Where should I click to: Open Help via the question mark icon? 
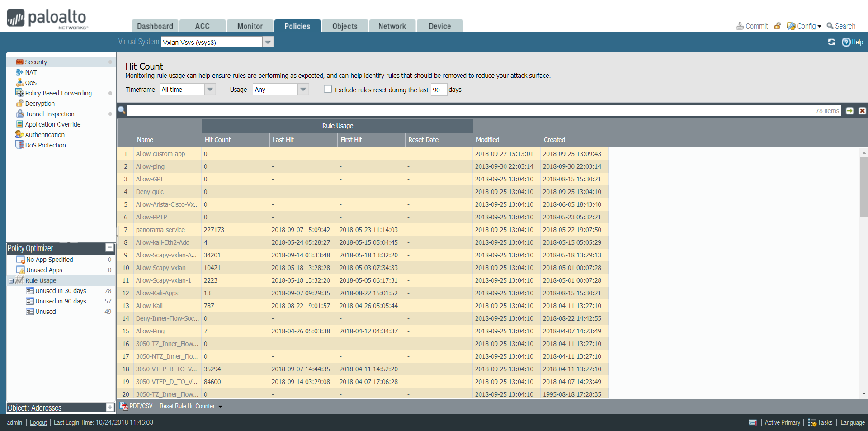[846, 42]
